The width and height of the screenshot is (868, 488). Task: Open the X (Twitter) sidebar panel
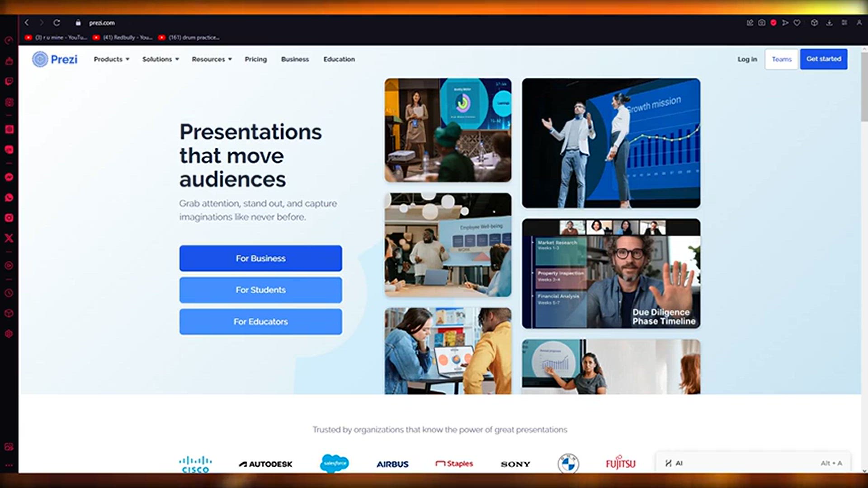9,238
